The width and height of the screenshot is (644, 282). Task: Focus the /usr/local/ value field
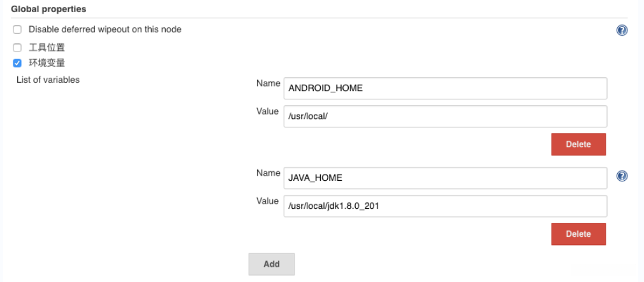coord(445,116)
